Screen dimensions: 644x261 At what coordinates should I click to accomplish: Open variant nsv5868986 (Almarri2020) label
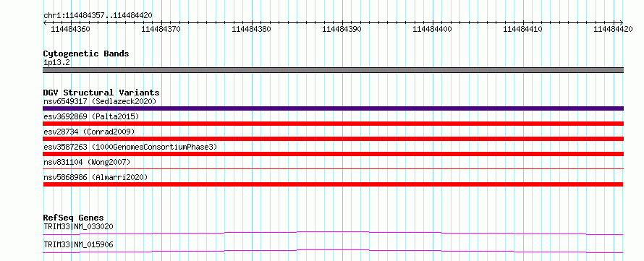pos(96,177)
